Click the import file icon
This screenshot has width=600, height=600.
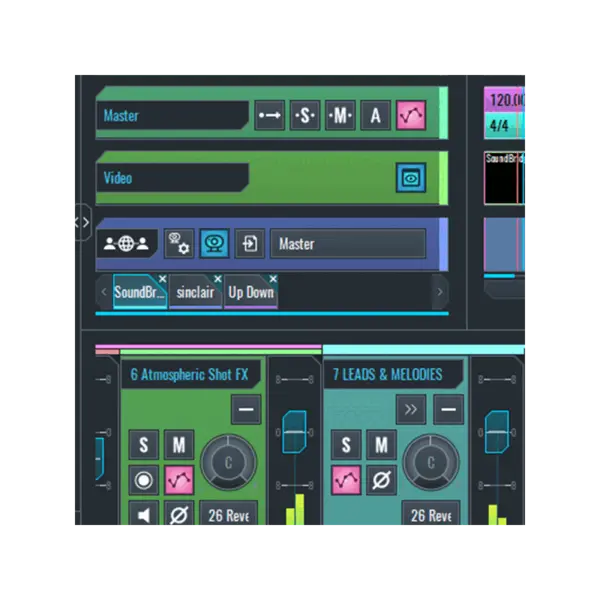249,243
